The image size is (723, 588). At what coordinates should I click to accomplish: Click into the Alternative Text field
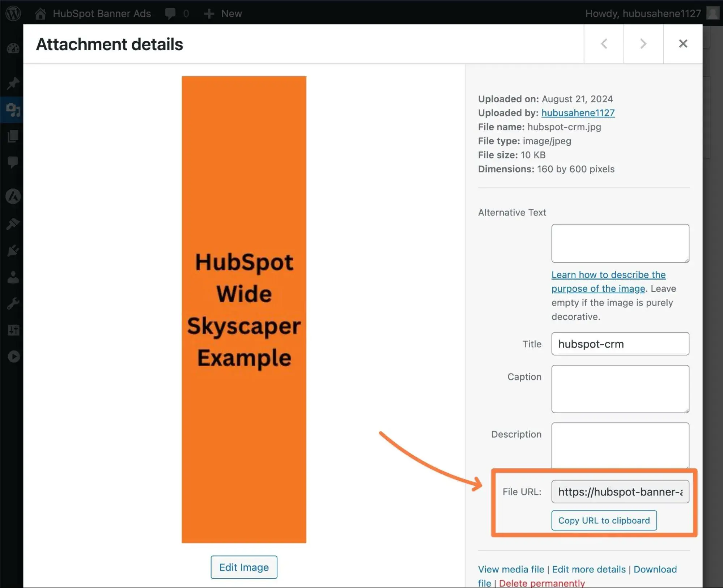click(620, 243)
